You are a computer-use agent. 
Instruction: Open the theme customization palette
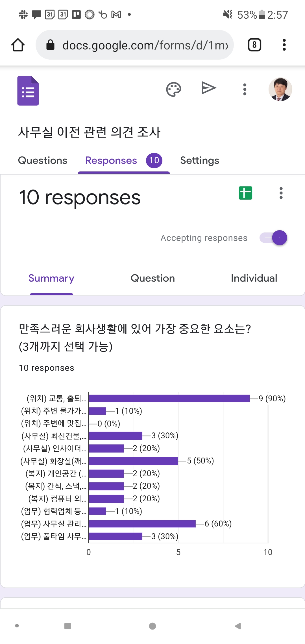click(173, 90)
